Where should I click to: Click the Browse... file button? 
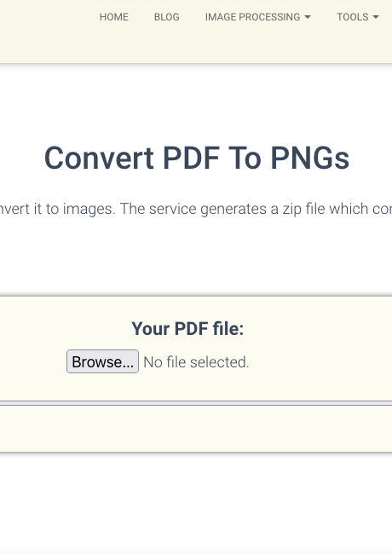[102, 361]
